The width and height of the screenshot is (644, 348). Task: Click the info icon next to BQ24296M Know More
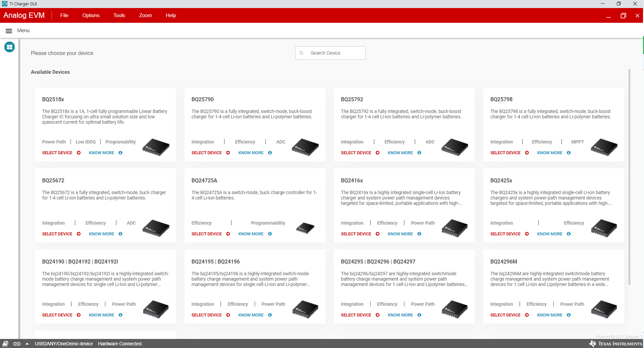569,315
